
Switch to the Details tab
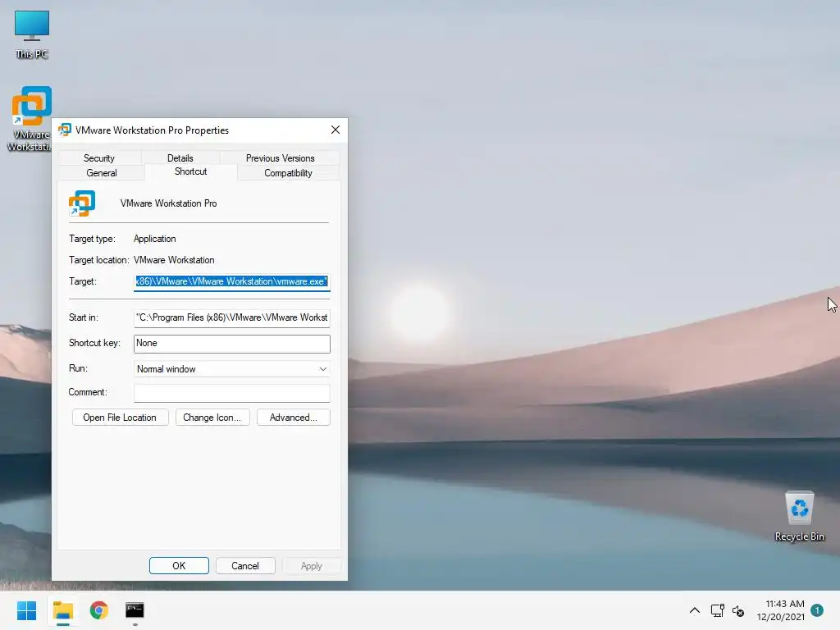click(x=180, y=158)
